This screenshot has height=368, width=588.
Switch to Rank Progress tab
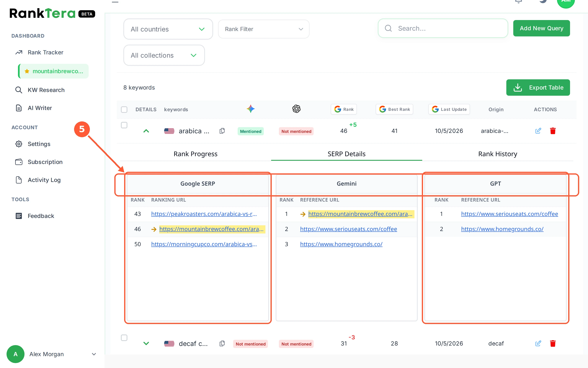pos(195,154)
